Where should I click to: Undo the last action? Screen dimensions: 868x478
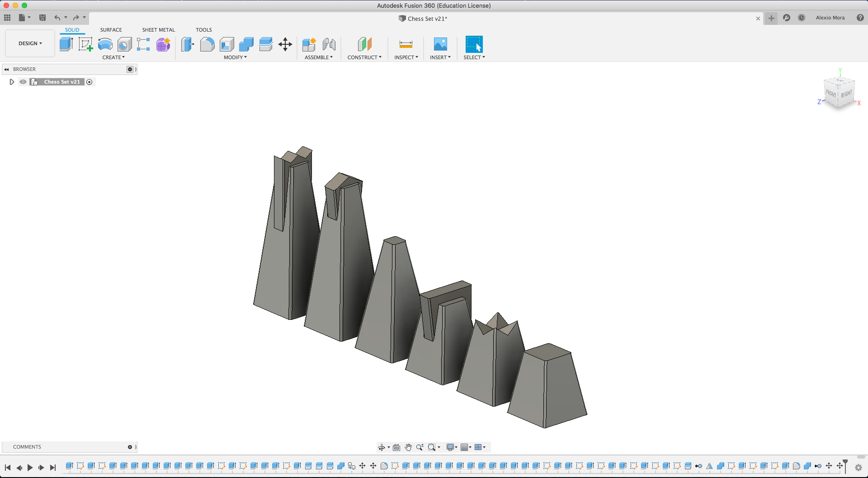(57, 18)
